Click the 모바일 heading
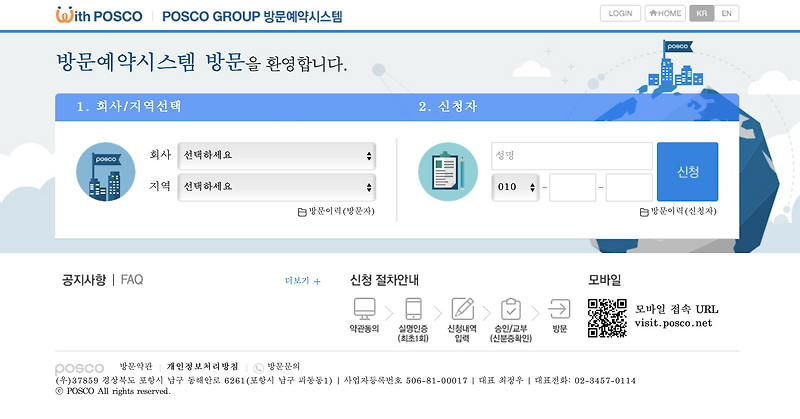Image resolution: width=800 pixels, height=419 pixels. (604, 280)
